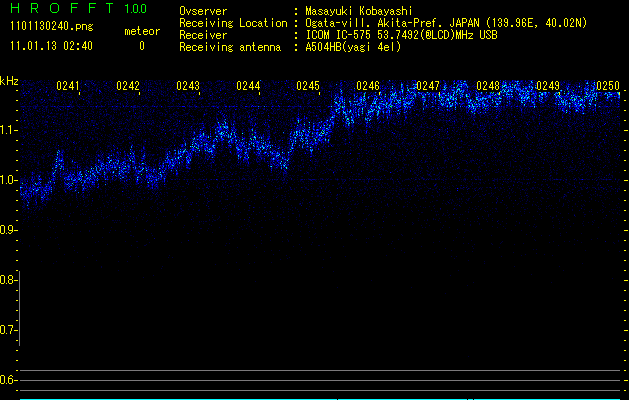Screen dimensions: 629x400
Task: Click the 0241 time marker
Action: click(x=68, y=87)
